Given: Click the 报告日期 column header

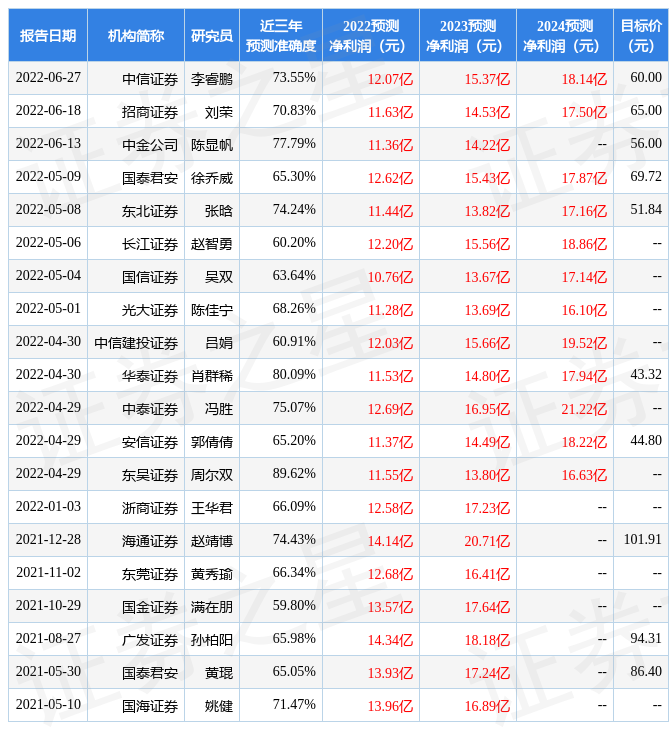Looking at the screenshot, I should pyautogui.click(x=48, y=35).
